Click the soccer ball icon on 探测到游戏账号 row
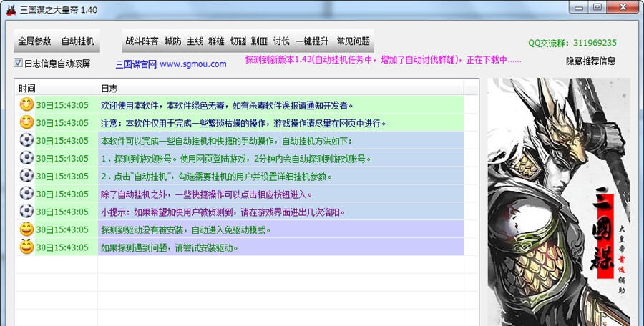Viewport: 644px width, 326px height. [x=26, y=159]
